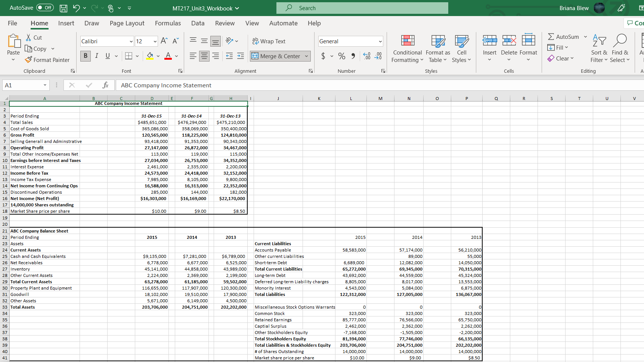Viewport: 644px width, 362px height.
Task: Apply borders using the Borders icon
Action: click(129, 56)
